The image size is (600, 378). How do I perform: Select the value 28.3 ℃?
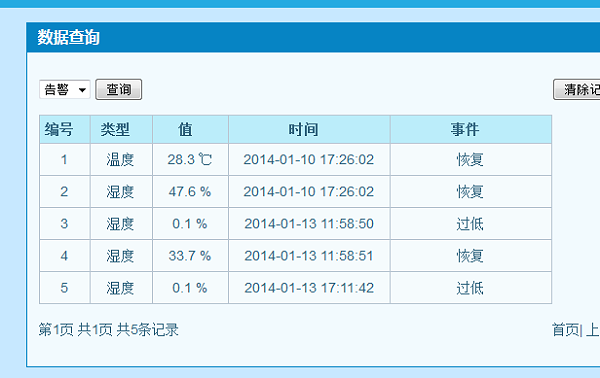click(x=189, y=160)
